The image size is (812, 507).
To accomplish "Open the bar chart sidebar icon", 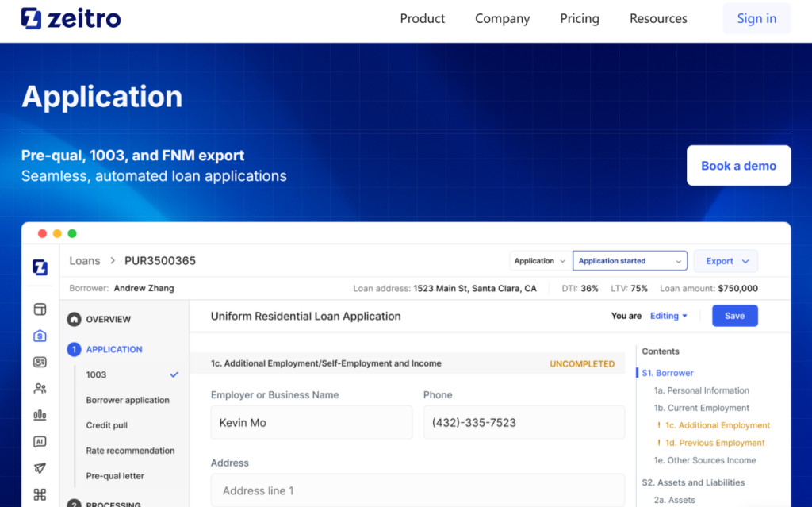I will pyautogui.click(x=40, y=415).
